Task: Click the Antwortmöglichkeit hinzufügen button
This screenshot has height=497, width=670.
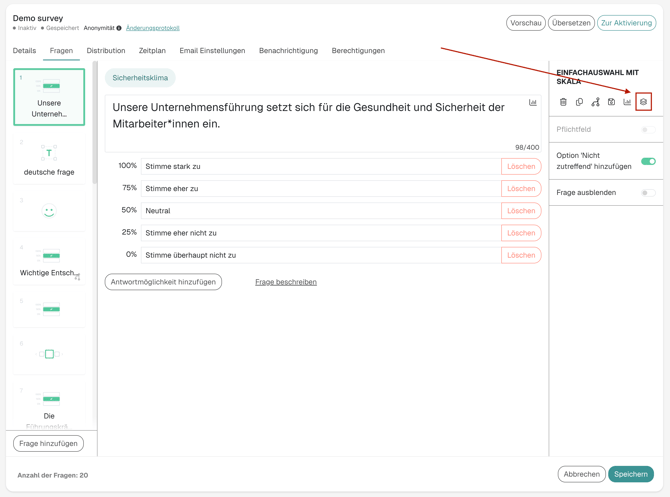Action: tap(163, 282)
